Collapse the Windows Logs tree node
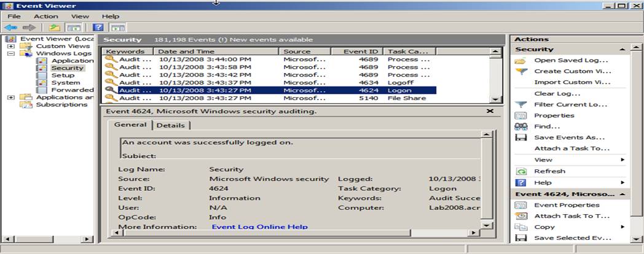This screenshot has height=254, width=644. click(x=11, y=53)
